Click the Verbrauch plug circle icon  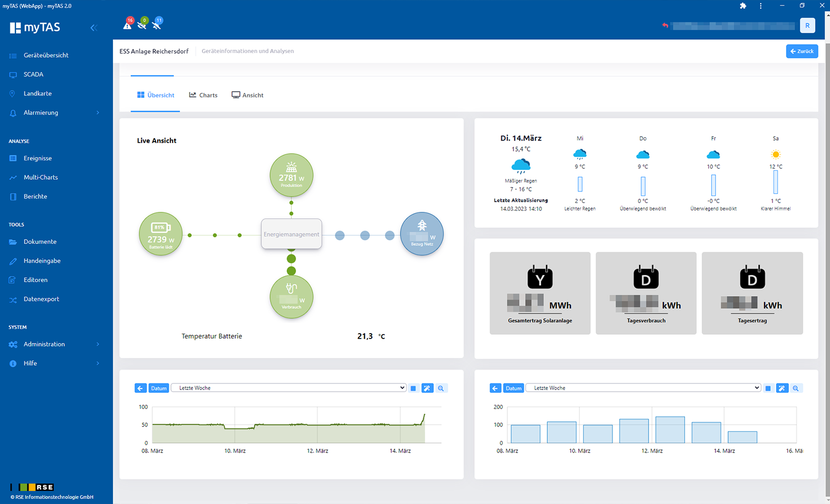point(292,297)
